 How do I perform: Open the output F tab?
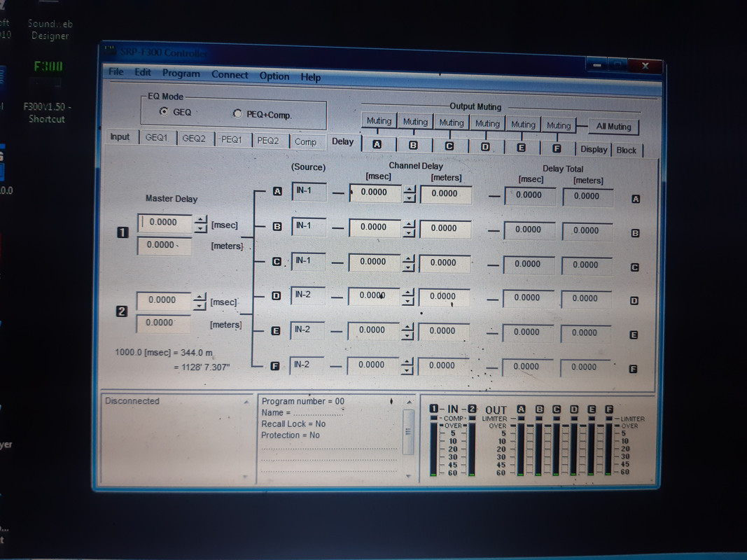[557, 148]
